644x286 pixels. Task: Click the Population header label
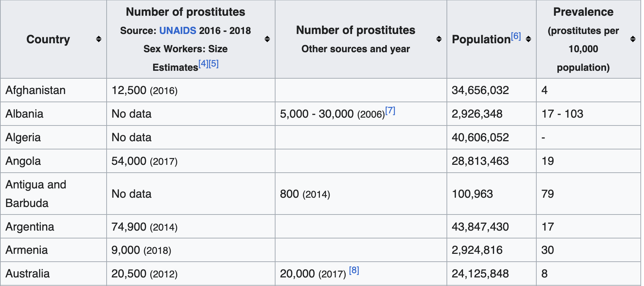click(x=481, y=39)
